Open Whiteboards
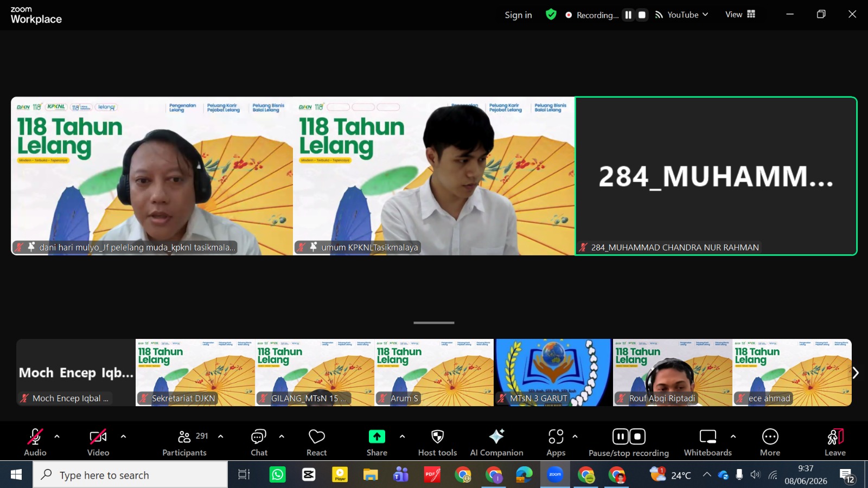868x488 pixels. (x=708, y=442)
